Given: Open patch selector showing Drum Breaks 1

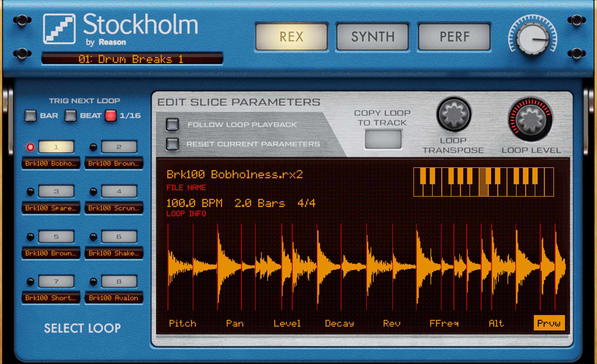Looking at the screenshot, I should [x=132, y=59].
